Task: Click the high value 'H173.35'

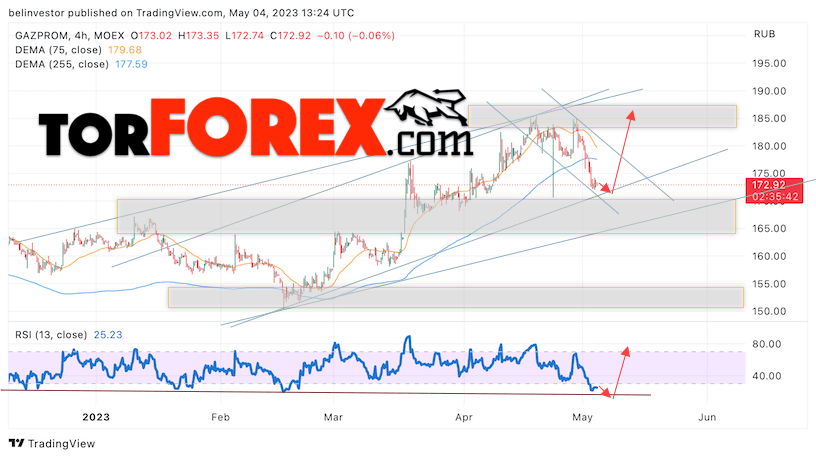Action: (x=198, y=36)
